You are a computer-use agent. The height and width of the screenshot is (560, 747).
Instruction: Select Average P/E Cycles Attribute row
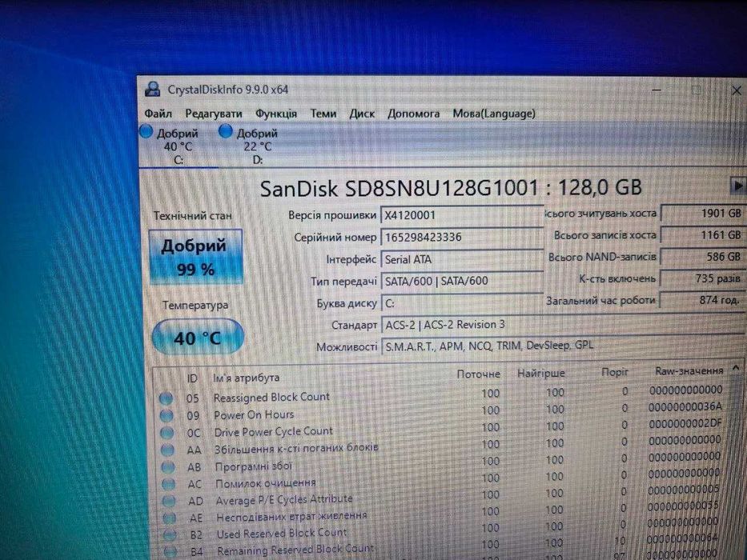(x=284, y=499)
